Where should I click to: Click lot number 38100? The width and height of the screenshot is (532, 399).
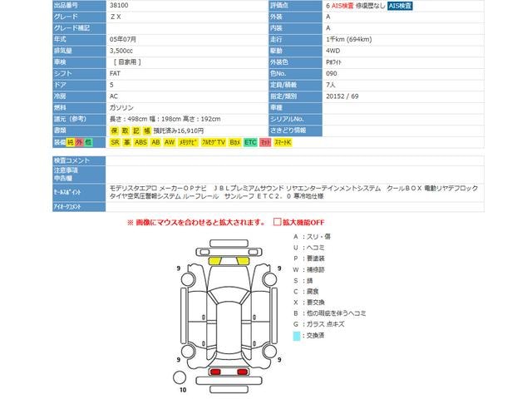(119, 5)
